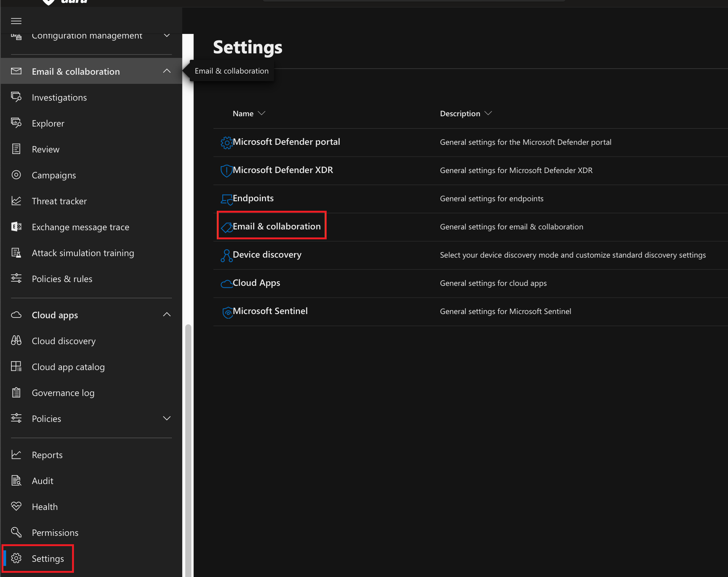The width and height of the screenshot is (728, 577).
Task: Expand the Configuration management section
Action: [x=167, y=35]
